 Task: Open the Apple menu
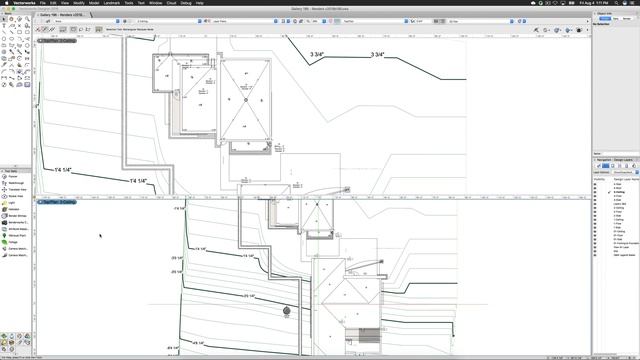6,3
